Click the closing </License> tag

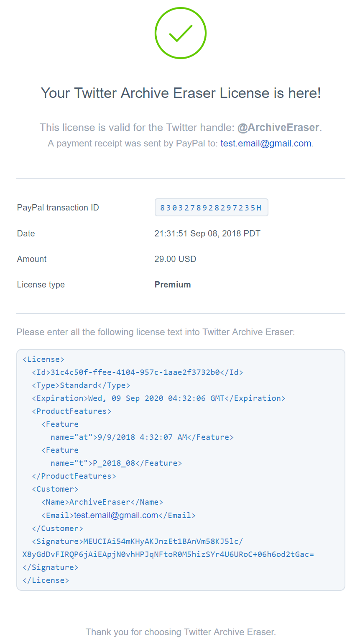point(46,580)
